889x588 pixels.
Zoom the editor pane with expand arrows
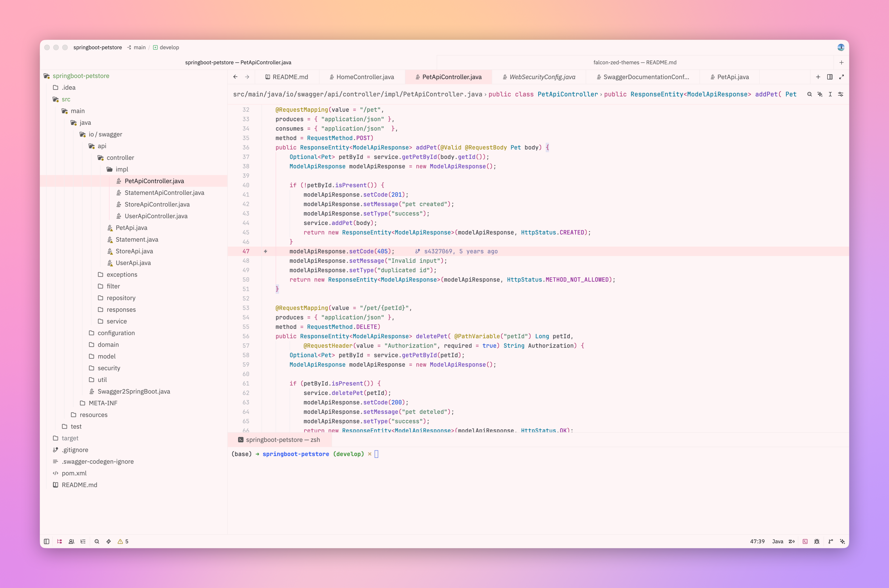[x=841, y=77]
